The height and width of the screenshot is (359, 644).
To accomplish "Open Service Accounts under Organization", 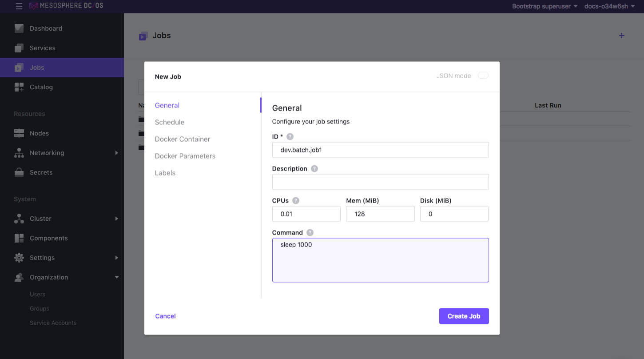I will pos(53,323).
